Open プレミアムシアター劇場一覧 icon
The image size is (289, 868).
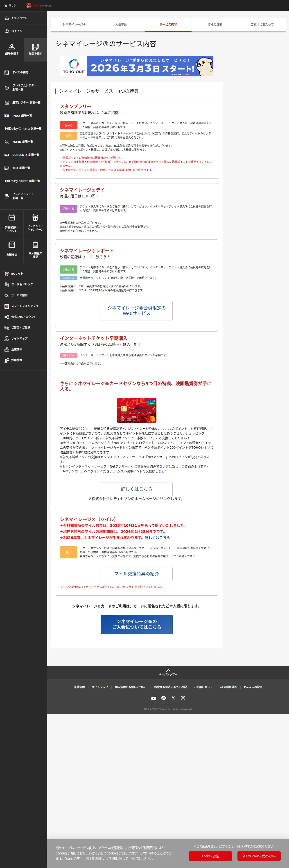pos(7,88)
